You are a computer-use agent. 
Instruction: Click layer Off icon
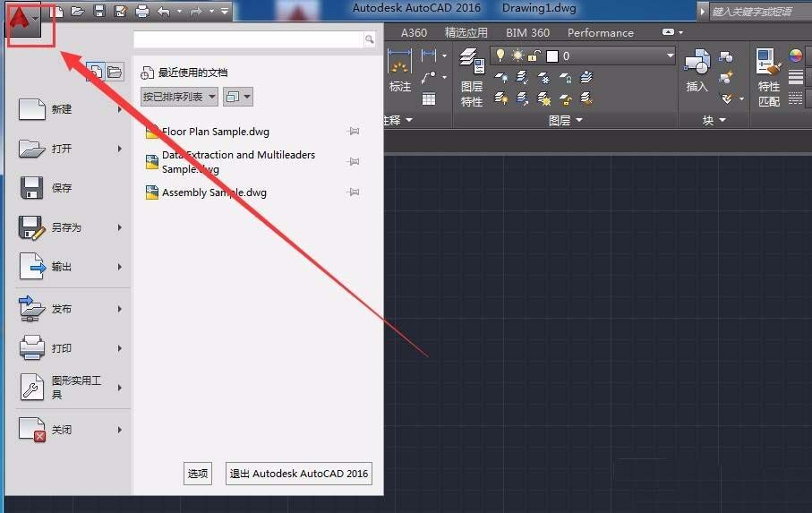pos(501,78)
